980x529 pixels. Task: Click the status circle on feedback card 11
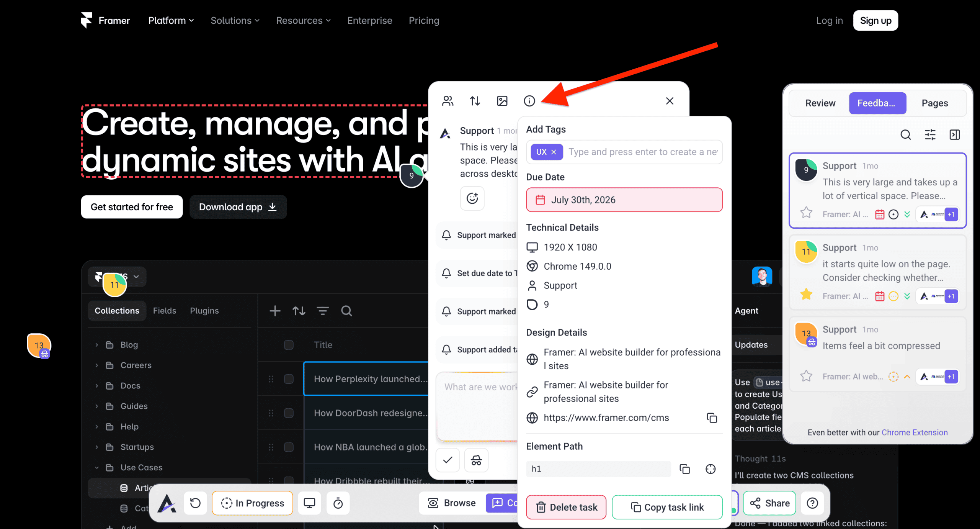(893, 296)
